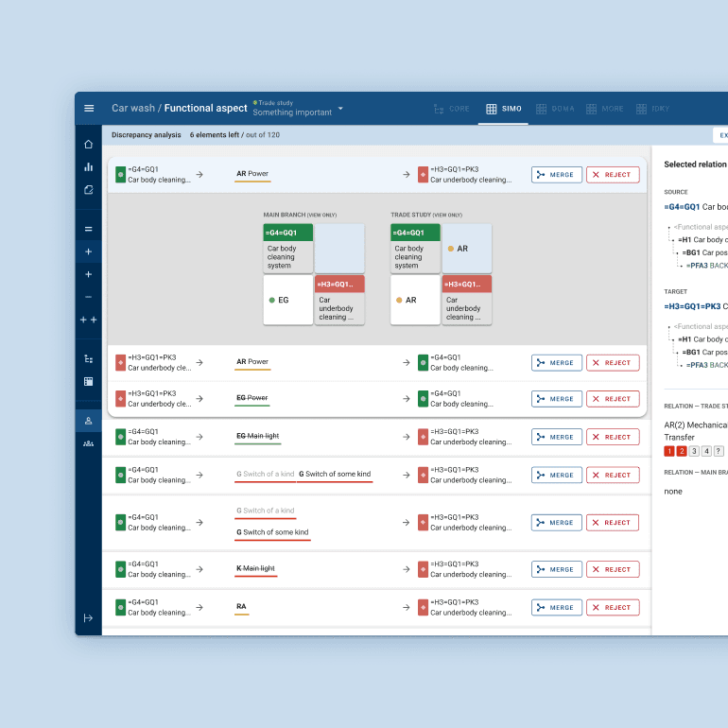Switch to the CORE tab
This screenshot has height=728, width=728.
pyautogui.click(x=451, y=109)
